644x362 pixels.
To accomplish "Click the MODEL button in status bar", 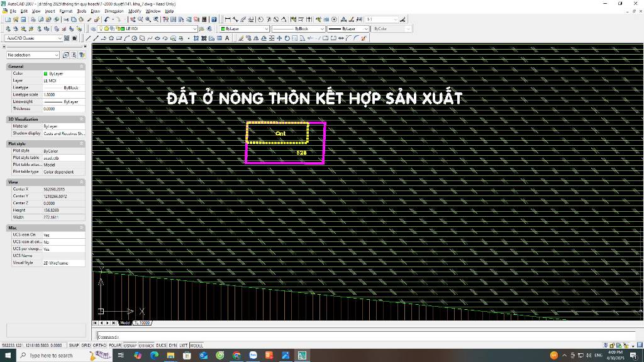I will (196, 346).
